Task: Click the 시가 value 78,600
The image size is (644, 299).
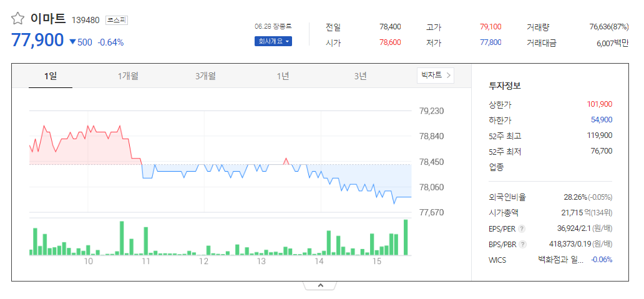Action: point(390,42)
